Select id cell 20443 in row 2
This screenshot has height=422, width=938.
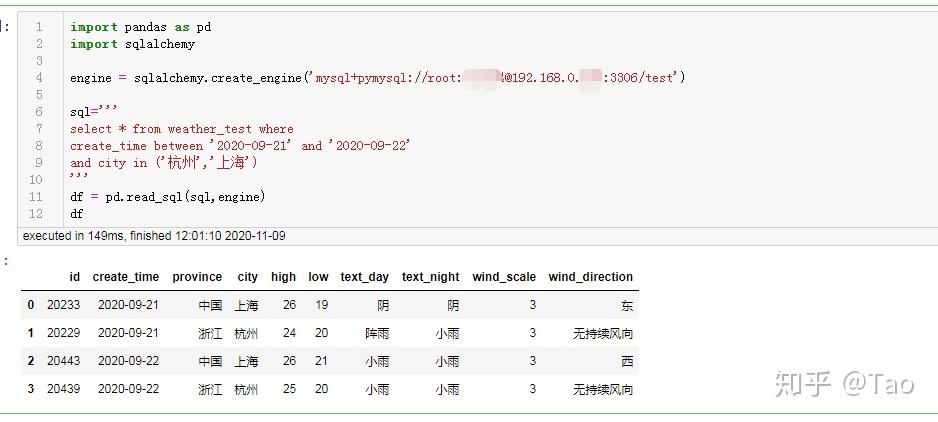63,361
